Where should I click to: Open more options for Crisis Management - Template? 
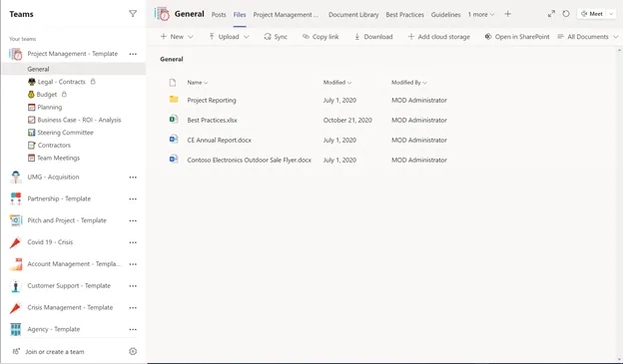(x=133, y=307)
